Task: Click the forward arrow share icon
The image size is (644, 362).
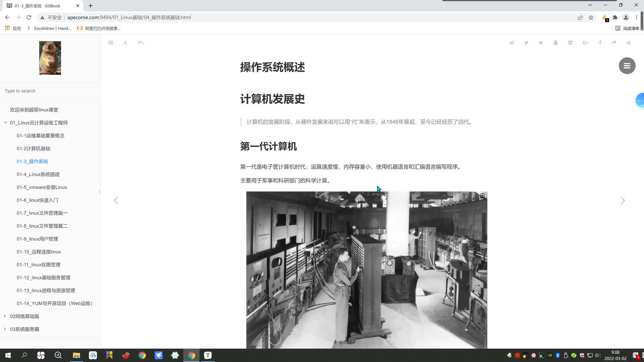Action: 614,43
